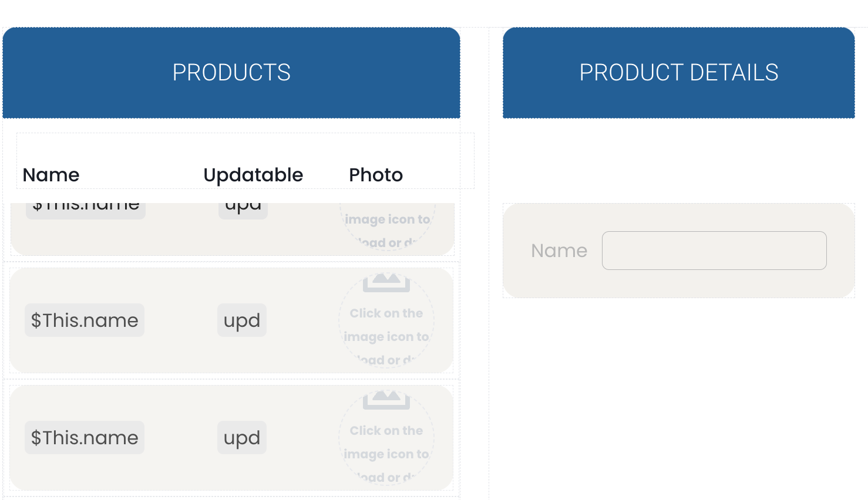
Task: Click the PRODUCTS header banner
Action: click(x=231, y=73)
